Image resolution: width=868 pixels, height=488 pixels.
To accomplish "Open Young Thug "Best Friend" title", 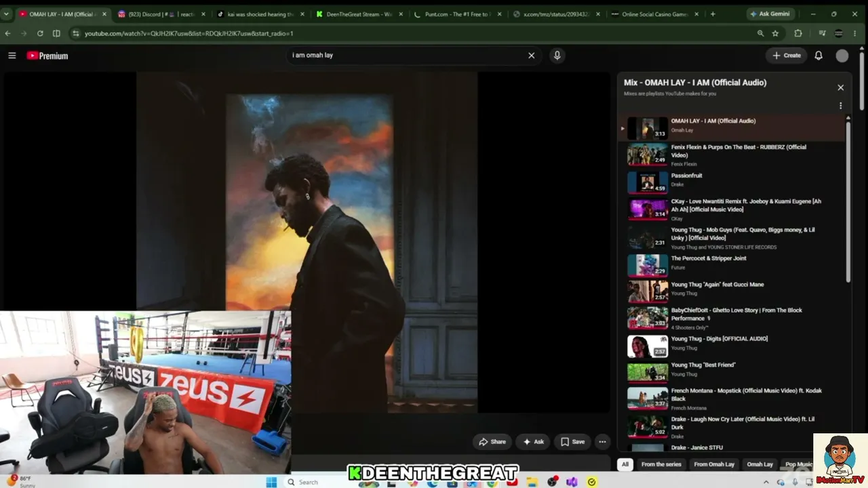I will 703,365.
